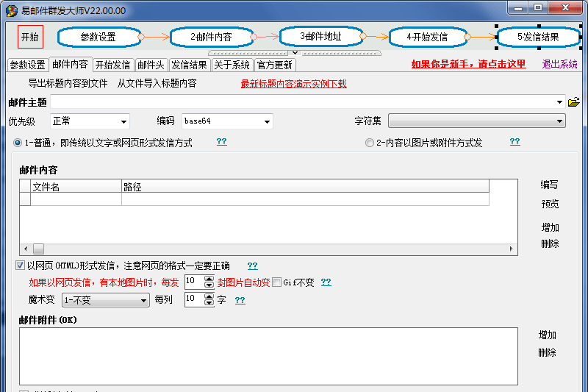Click 删除 beside the 邮件内容 table

pyautogui.click(x=550, y=244)
